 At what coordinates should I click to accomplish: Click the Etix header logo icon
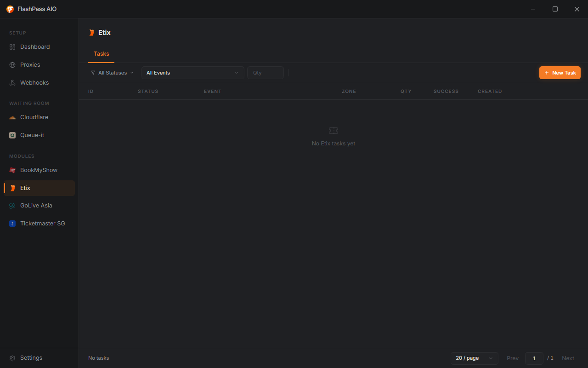click(x=91, y=33)
